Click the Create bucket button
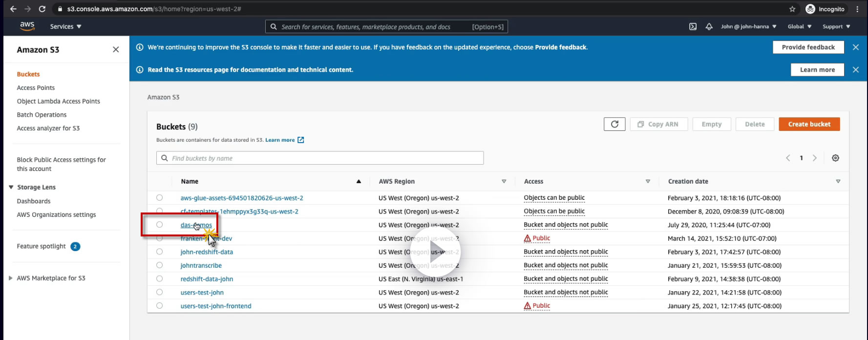 [809, 124]
